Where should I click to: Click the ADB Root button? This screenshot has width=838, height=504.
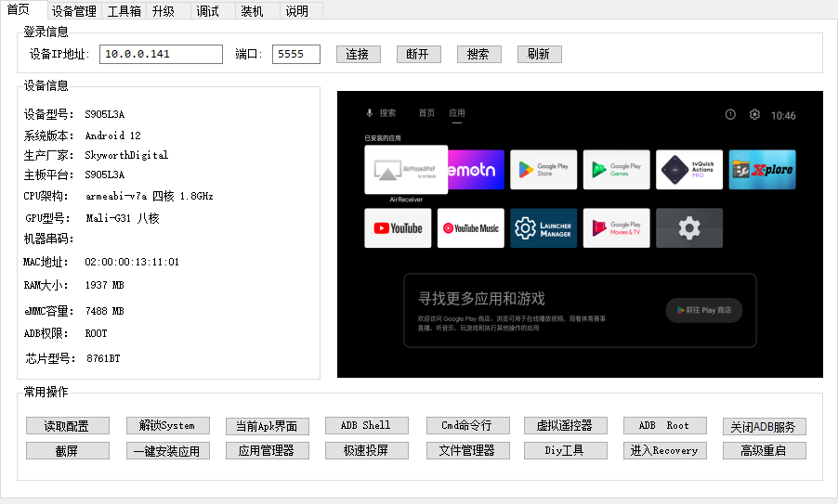(x=665, y=425)
